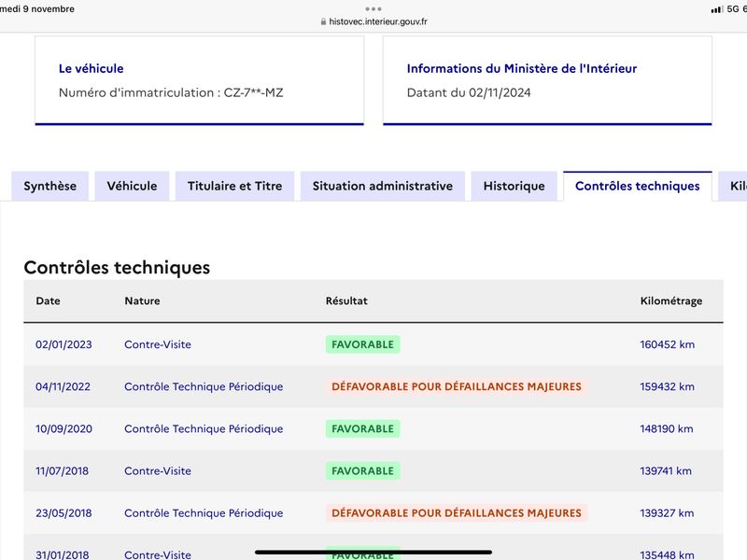This screenshot has width=747, height=560.
Task: Click the Datant du 02/11/2024 text
Action: click(469, 92)
